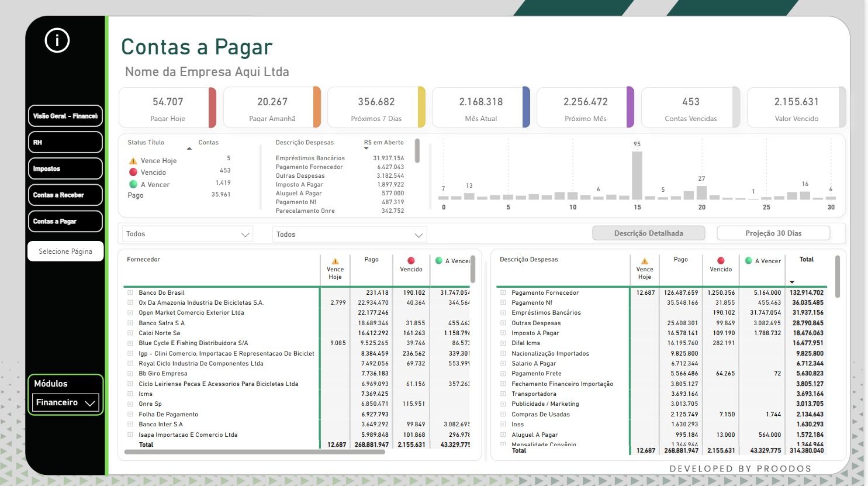Click the Valor Vencido card value 2.155.631
The width and height of the screenshot is (868, 486).
[x=796, y=102]
